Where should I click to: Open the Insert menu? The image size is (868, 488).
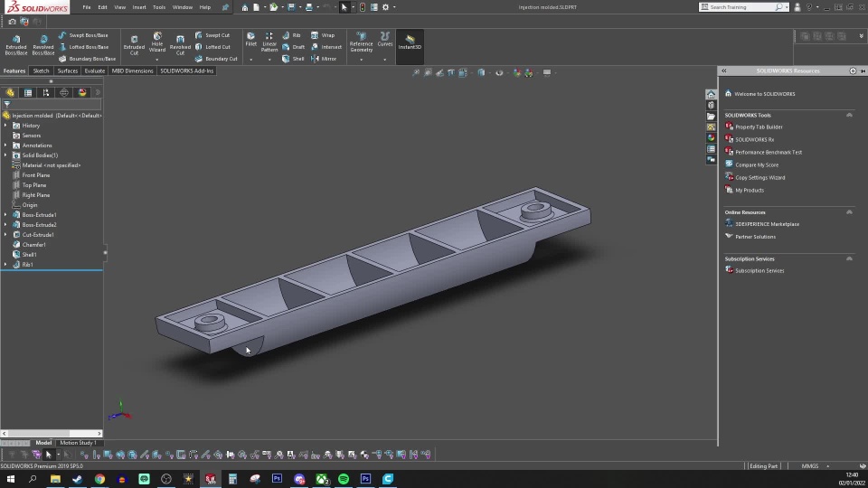(x=138, y=7)
